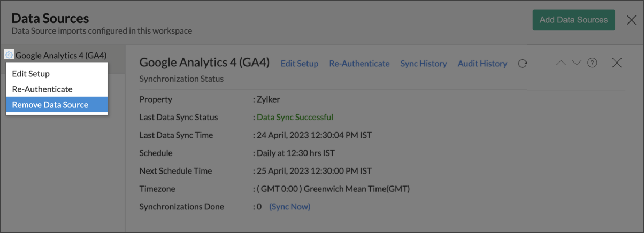Go to previous data source with up chevron
This screenshot has width=644, height=233.
click(x=561, y=63)
